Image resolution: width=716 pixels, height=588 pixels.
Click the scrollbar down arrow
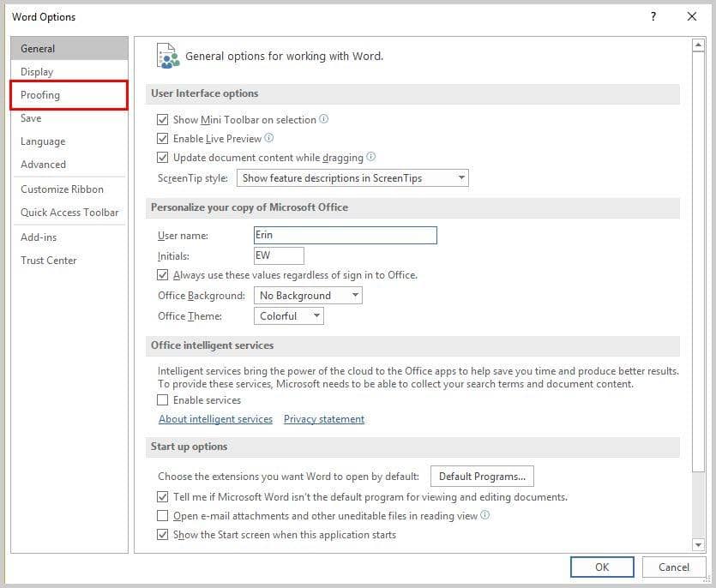698,544
